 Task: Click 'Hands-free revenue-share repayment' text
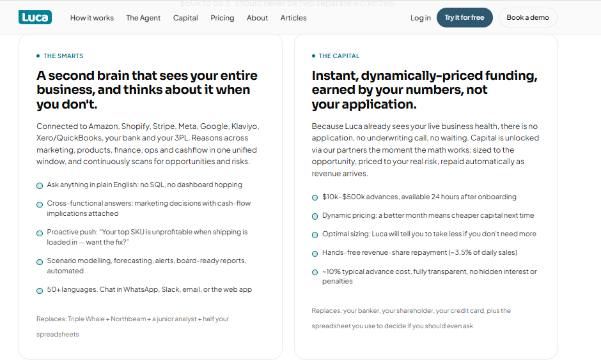click(419, 253)
